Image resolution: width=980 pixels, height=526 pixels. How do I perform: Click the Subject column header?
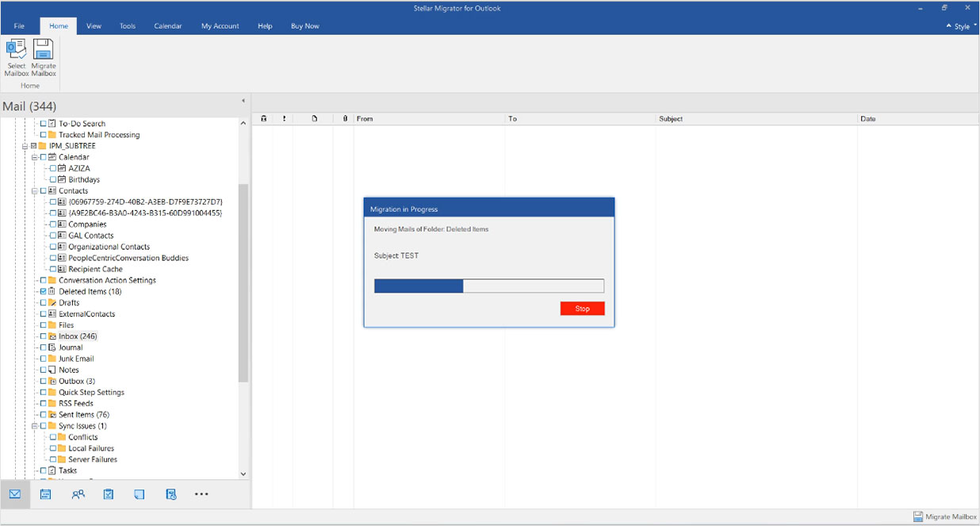coord(757,119)
